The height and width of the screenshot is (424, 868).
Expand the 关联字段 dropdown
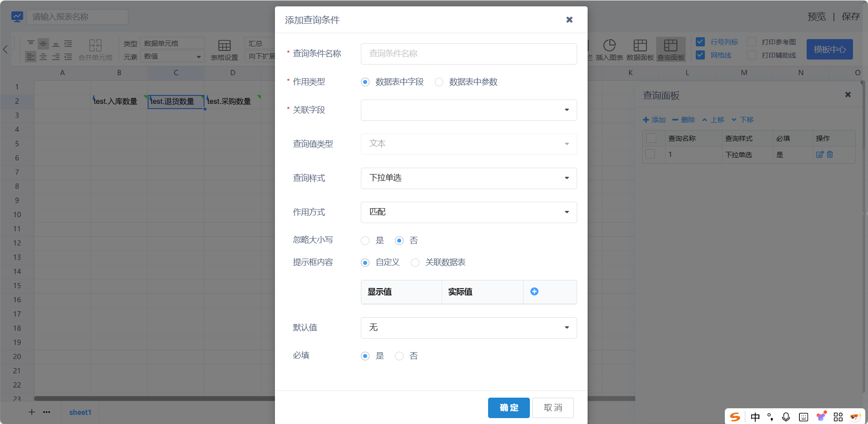tap(469, 110)
